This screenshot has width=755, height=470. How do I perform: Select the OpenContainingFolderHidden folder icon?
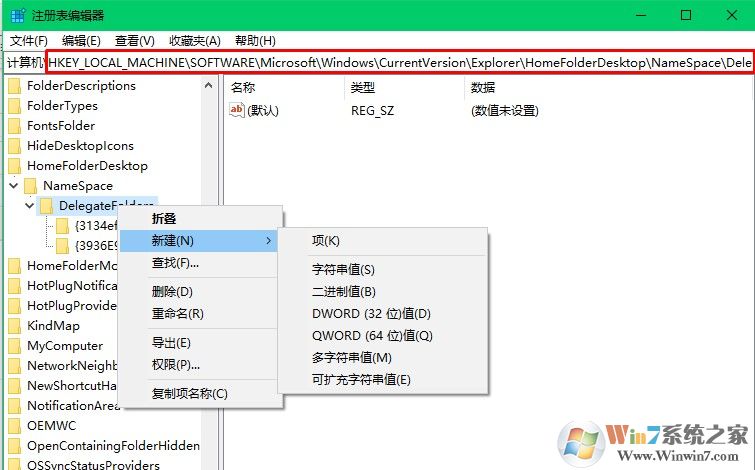tap(15, 446)
